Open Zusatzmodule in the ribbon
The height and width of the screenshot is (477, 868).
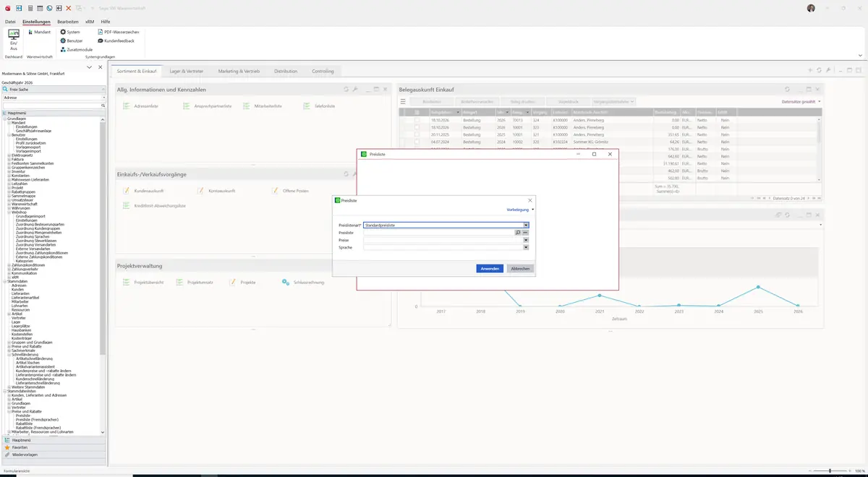point(76,50)
